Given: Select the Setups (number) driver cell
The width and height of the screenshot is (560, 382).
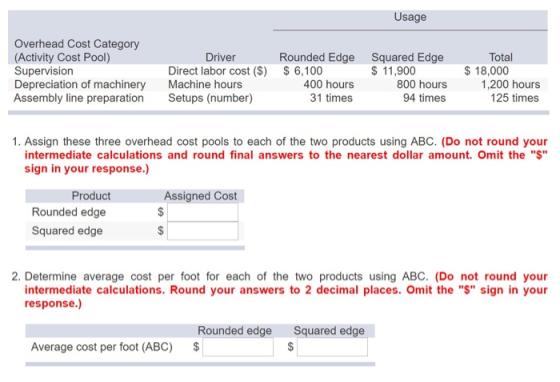Looking at the screenshot, I should [210, 98].
